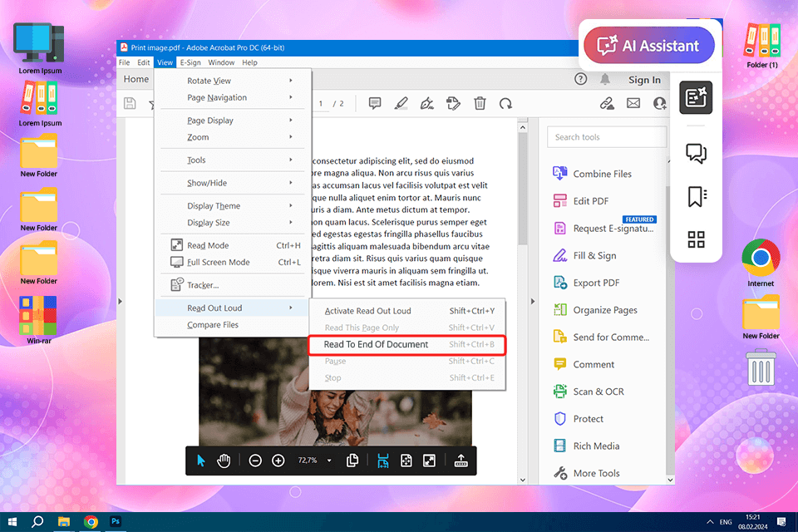
Task: Add a sticky note comment icon
Action: (375, 103)
